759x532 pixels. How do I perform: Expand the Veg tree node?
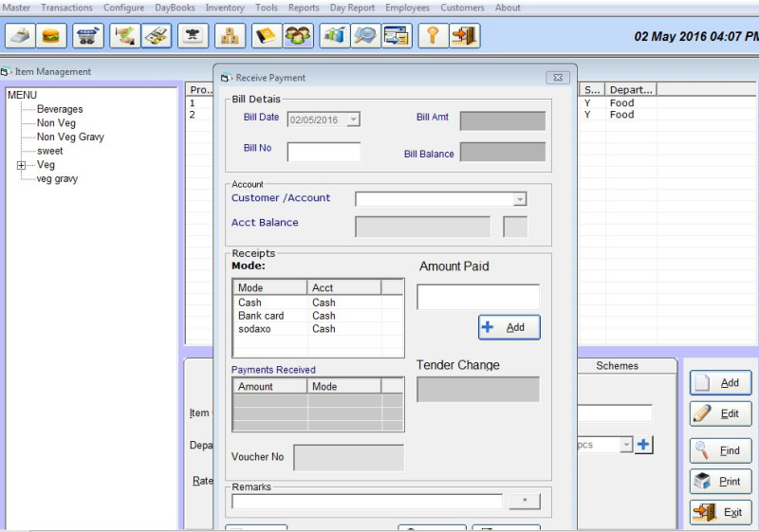coord(21,165)
